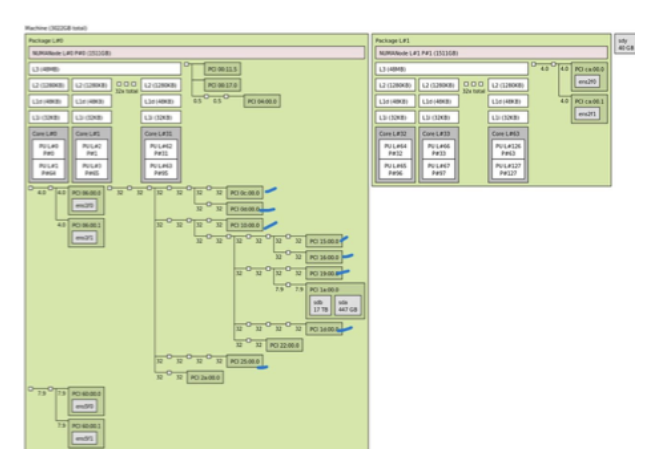The height and width of the screenshot is (470, 664).
Task: Click the PCI 00:11.5 device box
Action: (220, 69)
